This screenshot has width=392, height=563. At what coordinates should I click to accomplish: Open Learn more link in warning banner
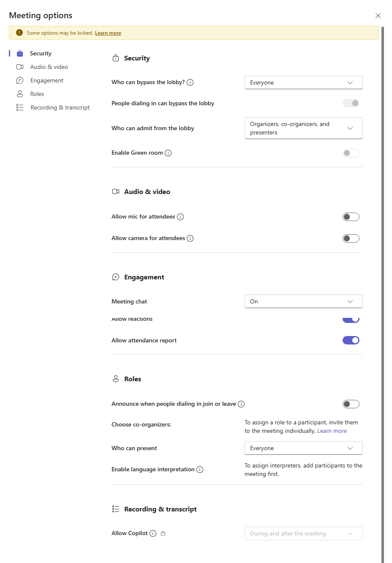click(x=108, y=33)
